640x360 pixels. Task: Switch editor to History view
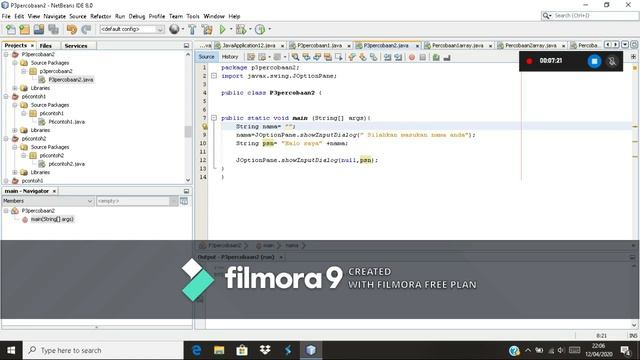[x=230, y=57]
